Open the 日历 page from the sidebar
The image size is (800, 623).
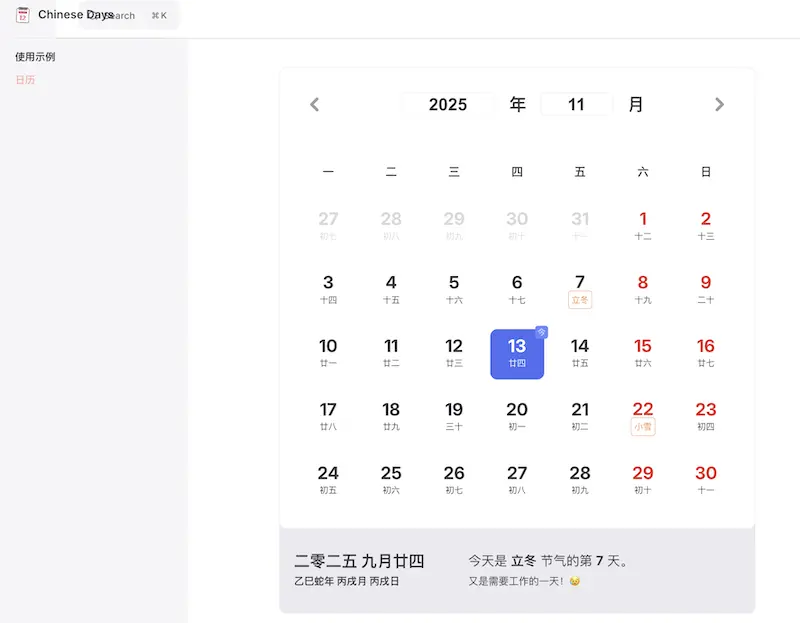[x=25, y=79]
